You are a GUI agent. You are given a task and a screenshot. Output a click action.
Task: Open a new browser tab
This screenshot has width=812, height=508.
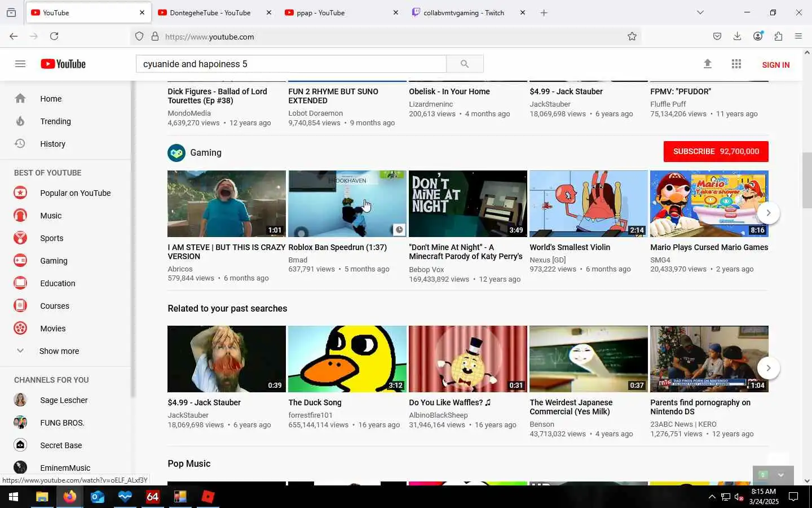click(x=544, y=12)
